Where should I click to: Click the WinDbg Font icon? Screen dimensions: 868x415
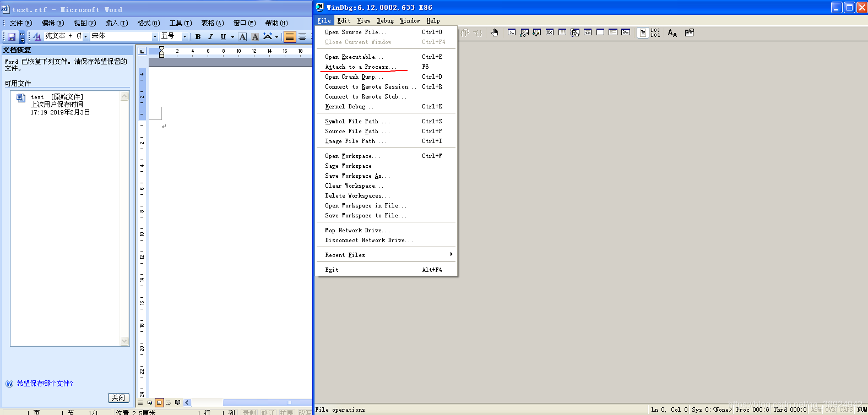[x=672, y=32]
